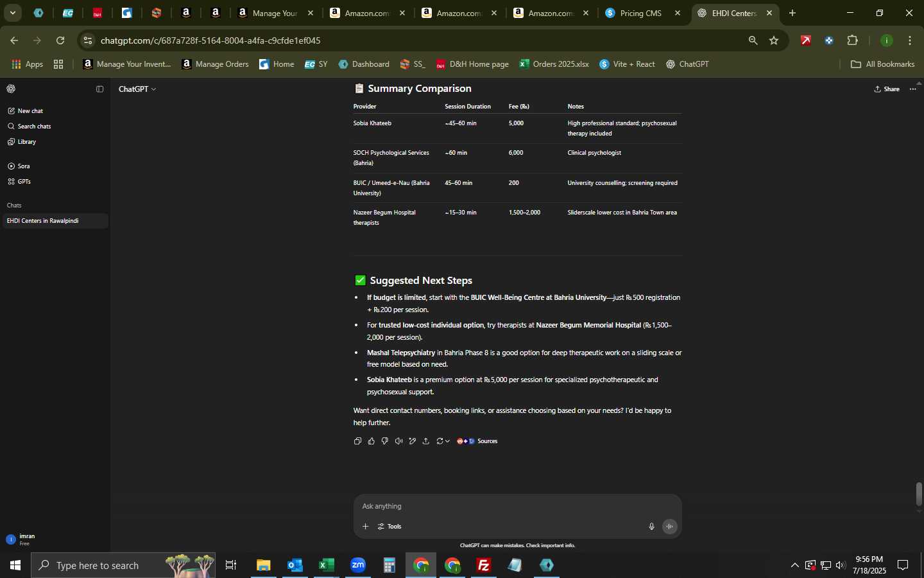Open Chrome's three-dot menu
Image resolution: width=924 pixels, height=578 pixels.
pyautogui.click(x=910, y=40)
